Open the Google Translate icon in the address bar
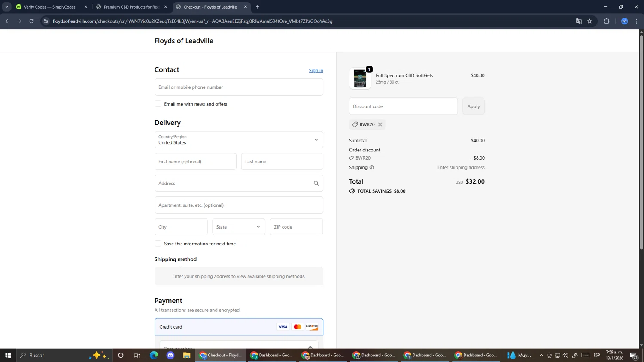This screenshot has width=644, height=362. point(579,21)
